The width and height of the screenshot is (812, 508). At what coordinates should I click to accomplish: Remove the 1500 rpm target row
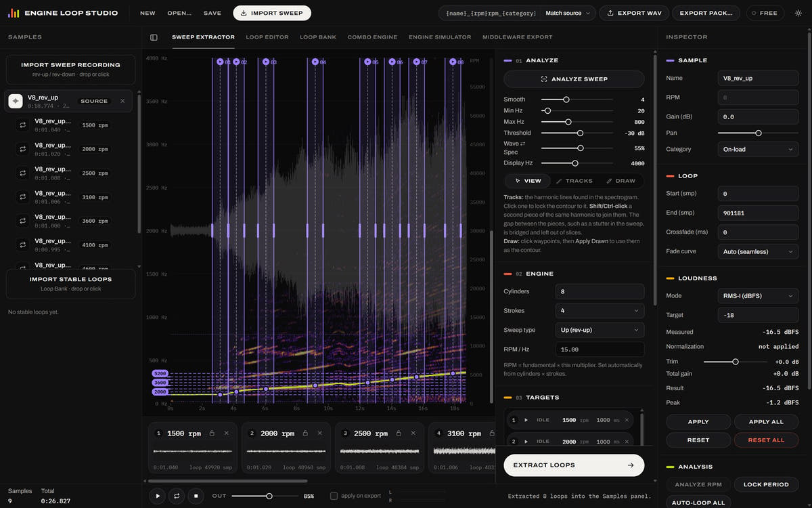627,420
